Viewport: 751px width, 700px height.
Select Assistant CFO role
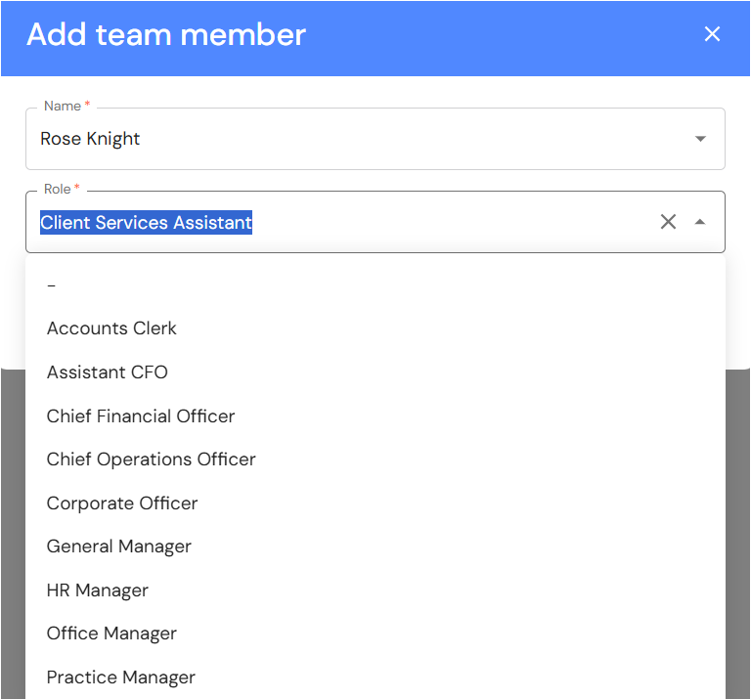108,372
